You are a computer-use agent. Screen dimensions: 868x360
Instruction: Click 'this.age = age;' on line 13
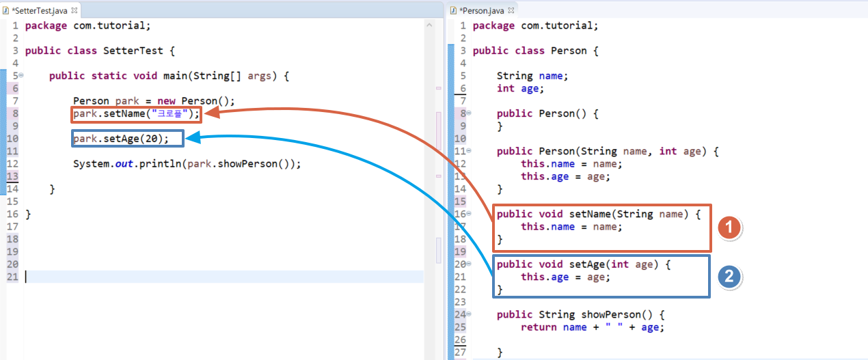pyautogui.click(x=565, y=176)
